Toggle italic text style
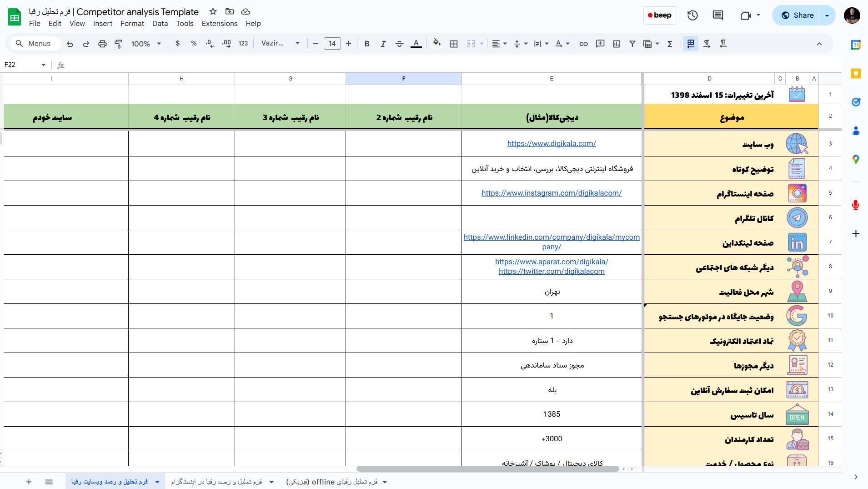Viewport: 868px width, 489px height. (x=383, y=44)
